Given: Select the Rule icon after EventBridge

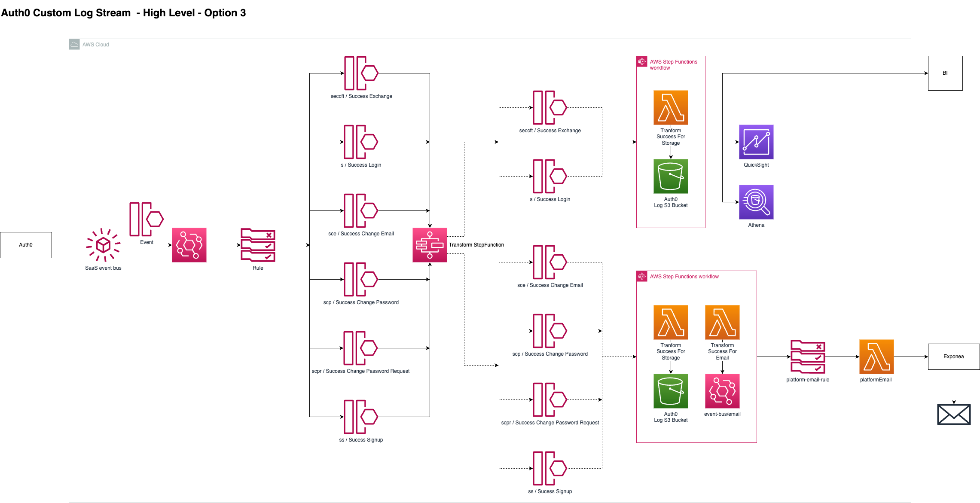Looking at the screenshot, I should [258, 245].
